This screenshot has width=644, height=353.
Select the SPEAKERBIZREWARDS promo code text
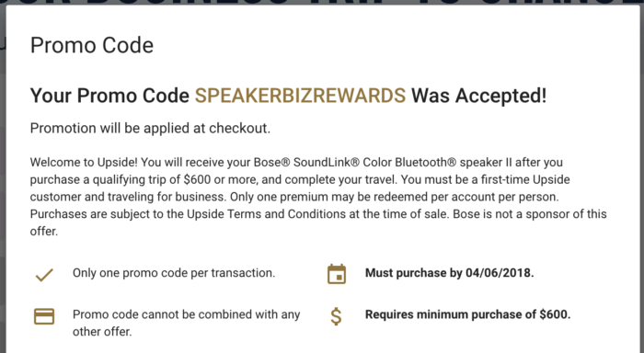pyautogui.click(x=300, y=96)
